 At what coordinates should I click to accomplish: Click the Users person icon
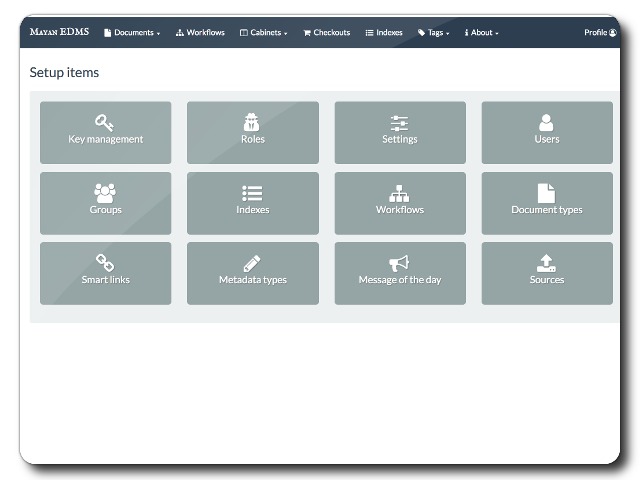(x=546, y=123)
